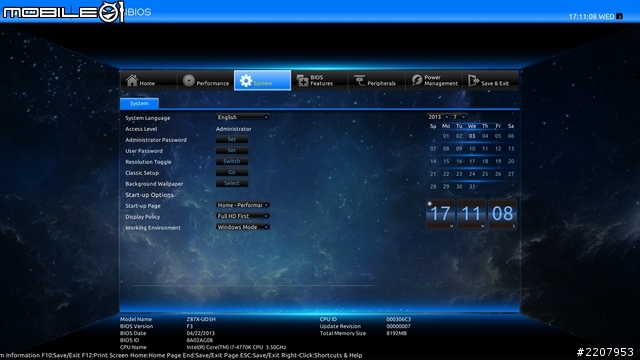Click the Peripherals connector icon
This screenshot has height=360, width=640.
tap(360, 80)
